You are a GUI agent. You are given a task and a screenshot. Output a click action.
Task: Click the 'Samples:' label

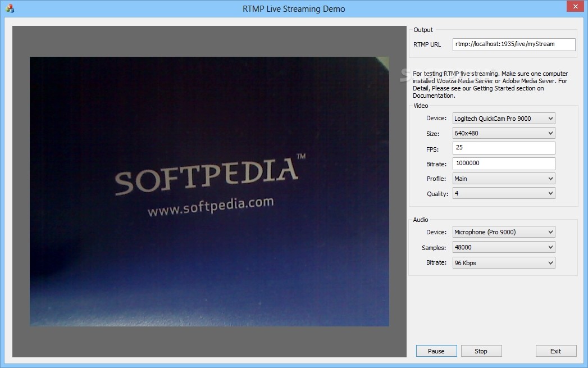(434, 248)
